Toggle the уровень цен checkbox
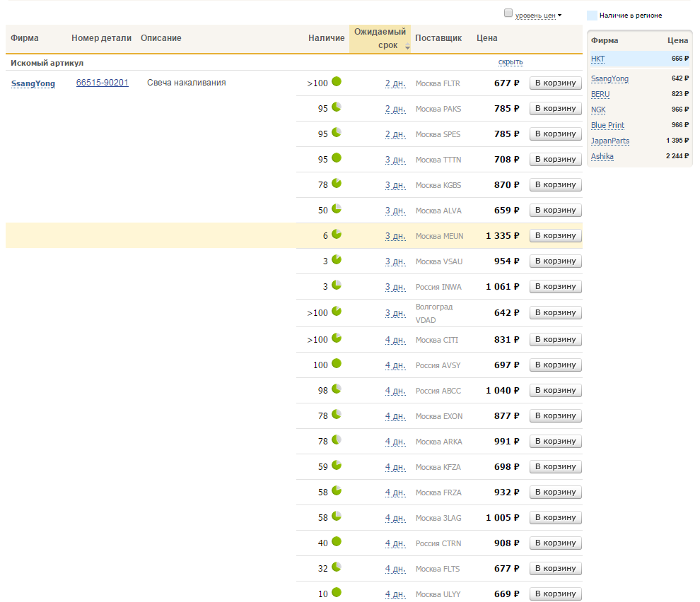This screenshot has height=602, width=700. click(508, 13)
